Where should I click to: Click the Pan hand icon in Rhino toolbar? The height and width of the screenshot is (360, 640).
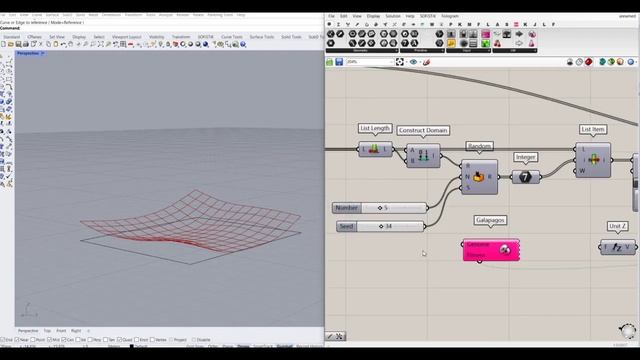tap(71, 44)
